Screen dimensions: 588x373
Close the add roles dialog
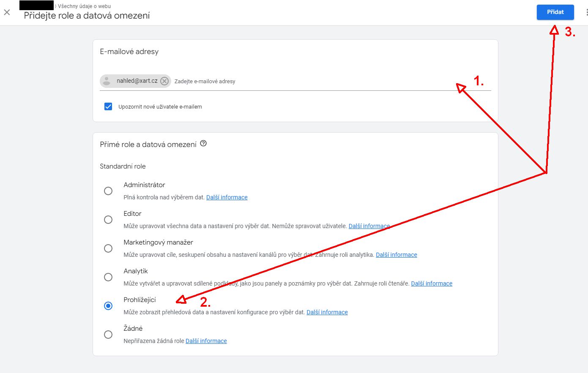click(x=7, y=12)
